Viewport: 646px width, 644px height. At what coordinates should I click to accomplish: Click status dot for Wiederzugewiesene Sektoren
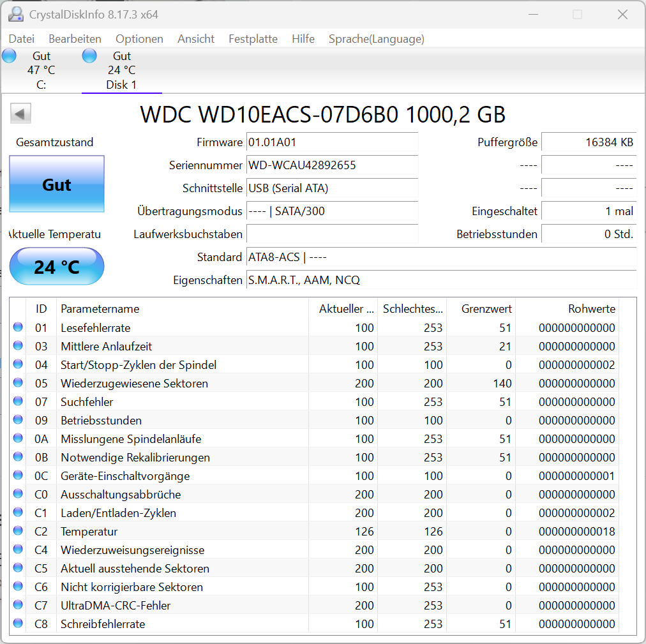(18, 383)
